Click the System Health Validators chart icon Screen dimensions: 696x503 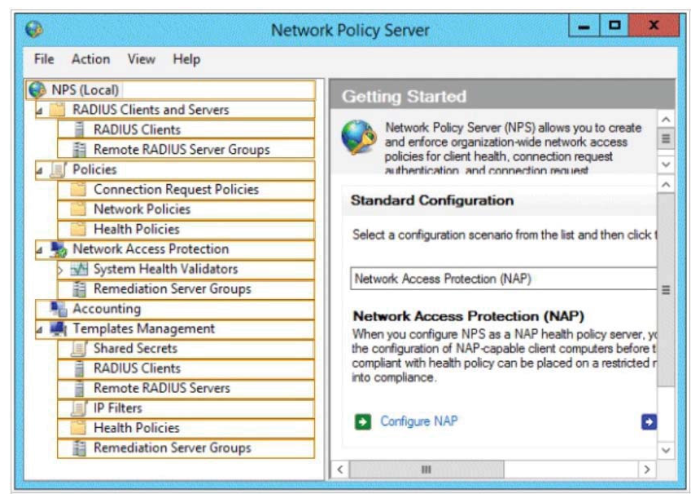tap(79, 269)
